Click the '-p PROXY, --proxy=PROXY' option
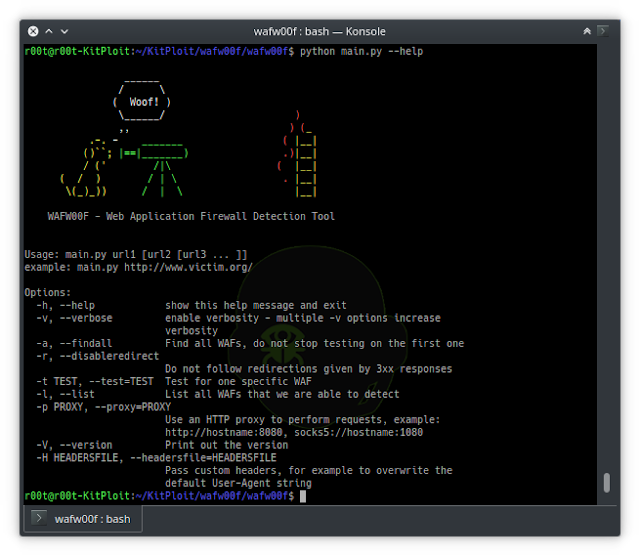 [104, 407]
